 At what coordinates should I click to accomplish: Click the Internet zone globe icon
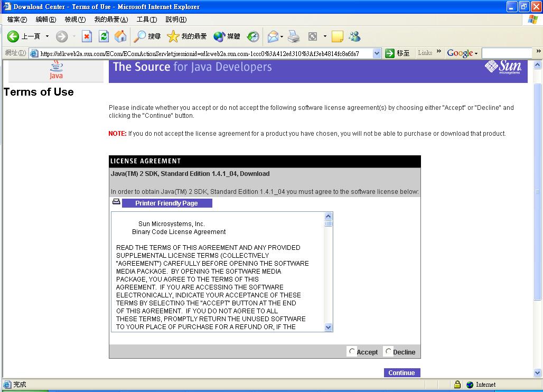[x=470, y=385]
